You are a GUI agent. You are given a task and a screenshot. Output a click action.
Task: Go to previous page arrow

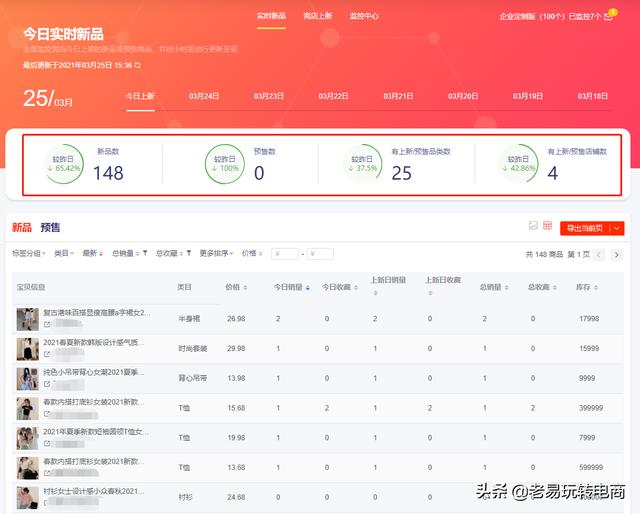coord(601,255)
